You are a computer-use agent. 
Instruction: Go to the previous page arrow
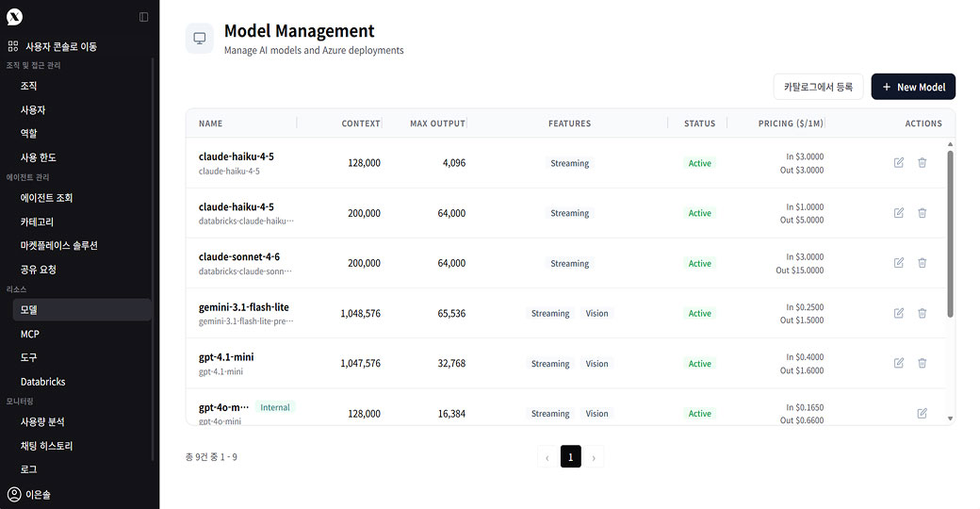pos(547,456)
